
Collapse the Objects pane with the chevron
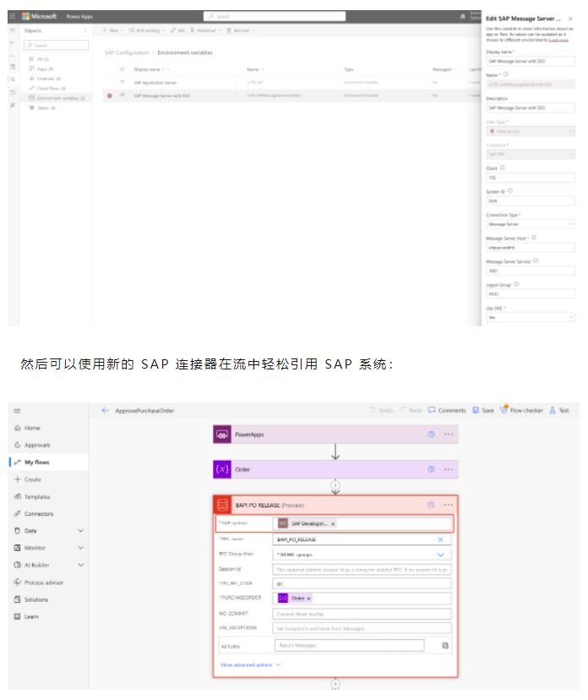coord(85,30)
